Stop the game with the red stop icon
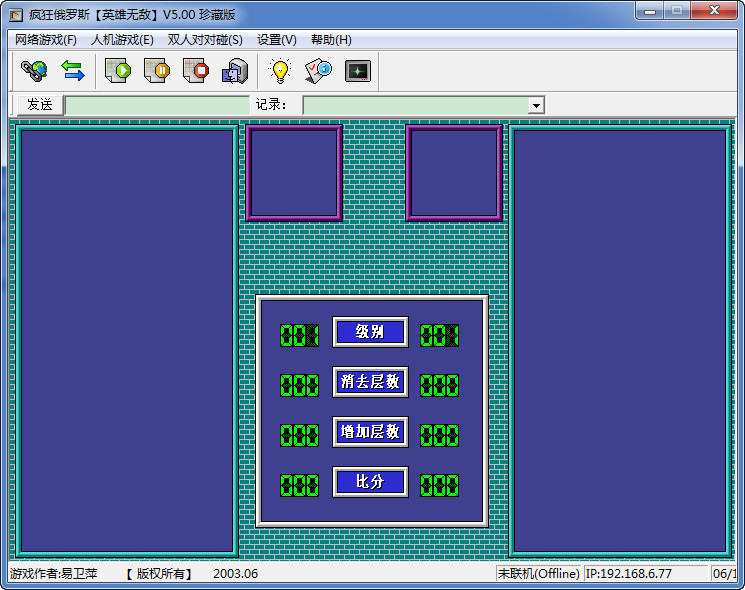The width and height of the screenshot is (745, 590). click(x=196, y=71)
